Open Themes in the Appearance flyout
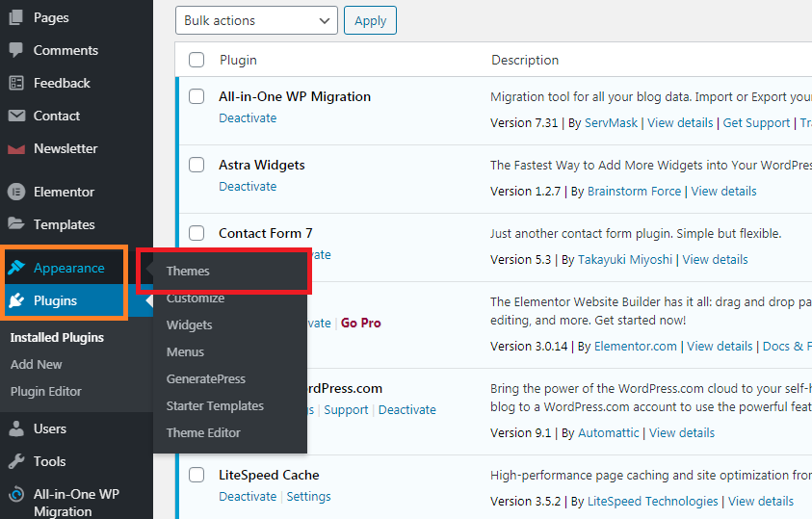The width and height of the screenshot is (812, 519). (188, 272)
